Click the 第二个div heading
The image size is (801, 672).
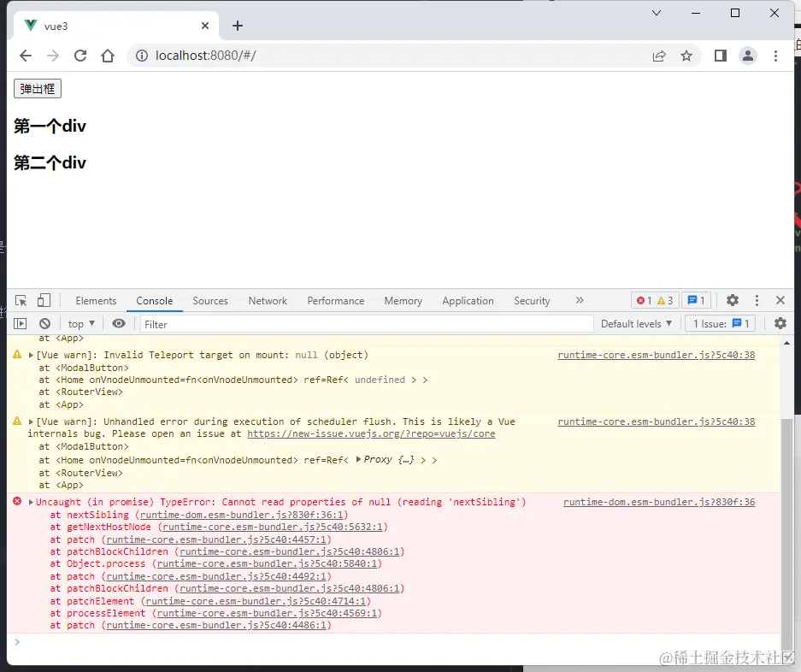tap(50, 163)
